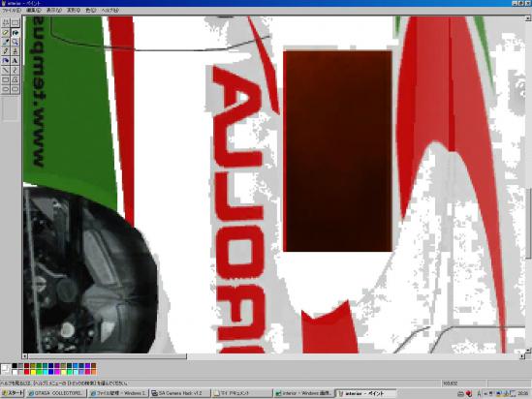This screenshot has width=532, height=399.
Task: Select the Text tool
Action: click(16, 61)
